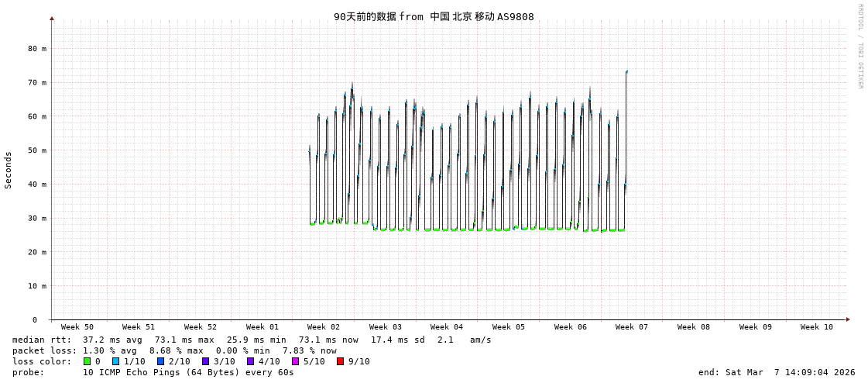Click the Week 10 x-axis label
Screen dimensions: 868x383
point(817,327)
